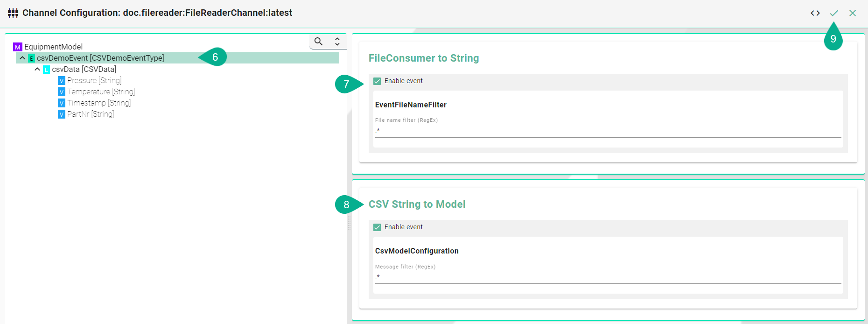Click the CSV String to Model heading
The image size is (868, 324).
417,204
